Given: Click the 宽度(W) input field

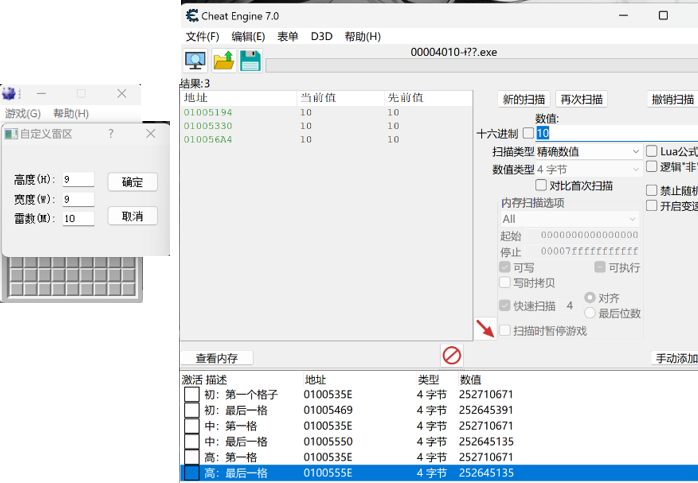Looking at the screenshot, I should (78, 199).
